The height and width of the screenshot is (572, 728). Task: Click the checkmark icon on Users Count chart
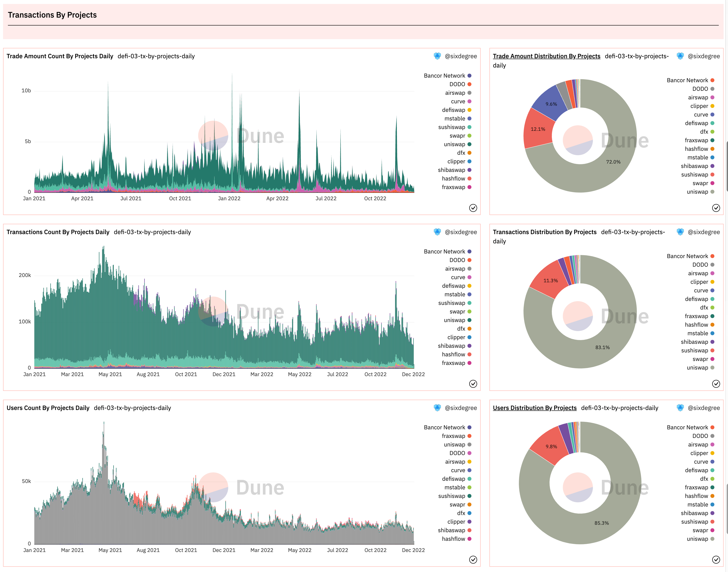pos(473,560)
